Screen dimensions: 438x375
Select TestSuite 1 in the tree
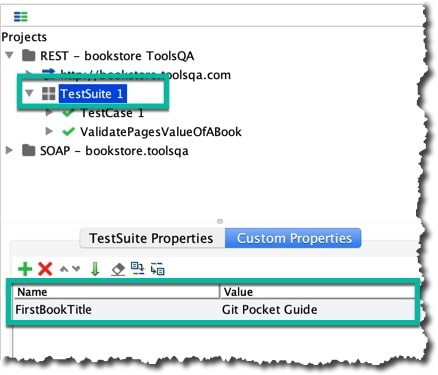point(92,94)
